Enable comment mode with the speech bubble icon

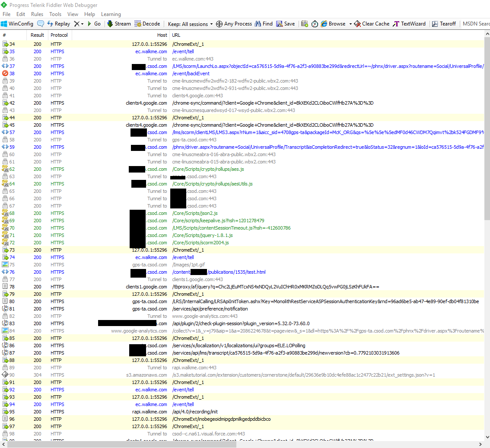click(40, 24)
